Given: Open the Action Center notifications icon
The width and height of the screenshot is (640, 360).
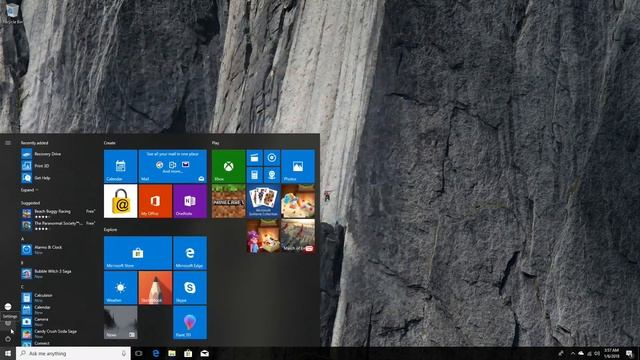Looking at the screenshot, I should [x=629, y=353].
